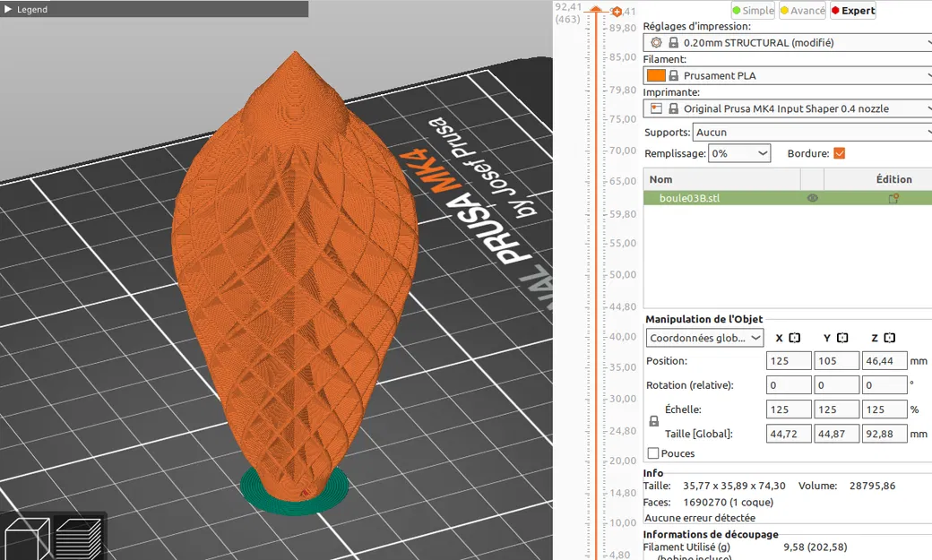Click the Position X field showing 125
This screenshot has width=932, height=560.
(x=789, y=361)
